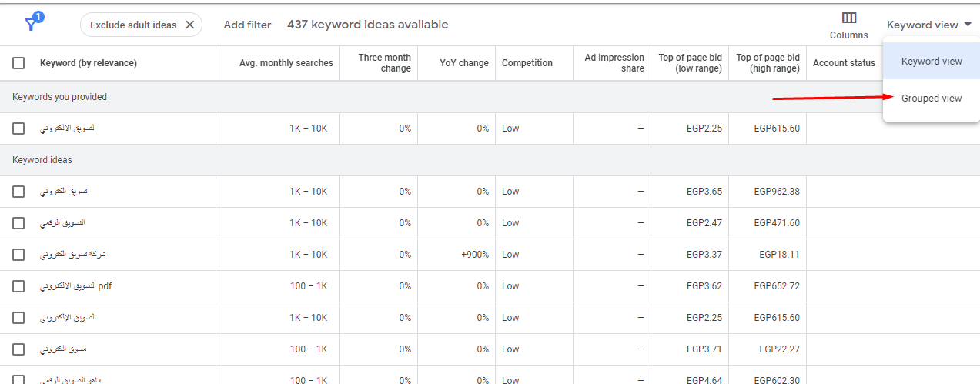
Task: Sort by Top of page bid (high range)
Action: 768,63
